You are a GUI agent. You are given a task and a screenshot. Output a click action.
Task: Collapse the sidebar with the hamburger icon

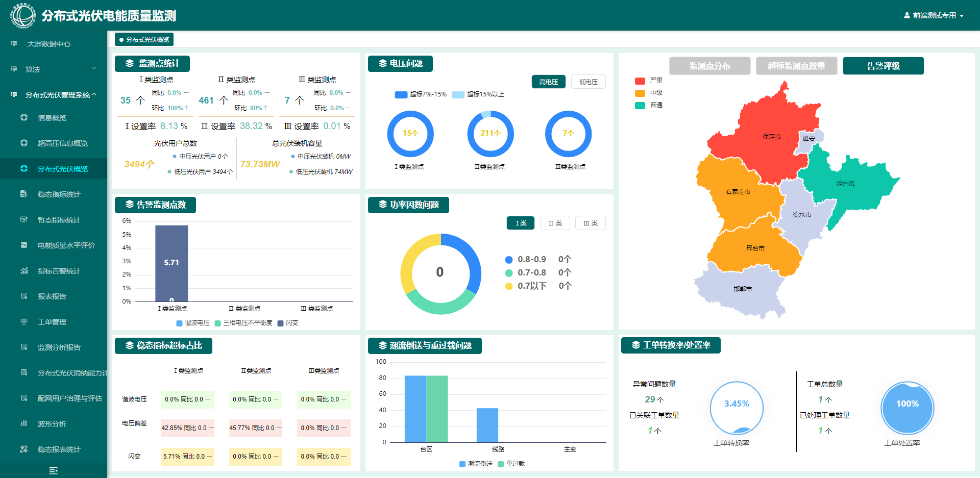pos(53,470)
